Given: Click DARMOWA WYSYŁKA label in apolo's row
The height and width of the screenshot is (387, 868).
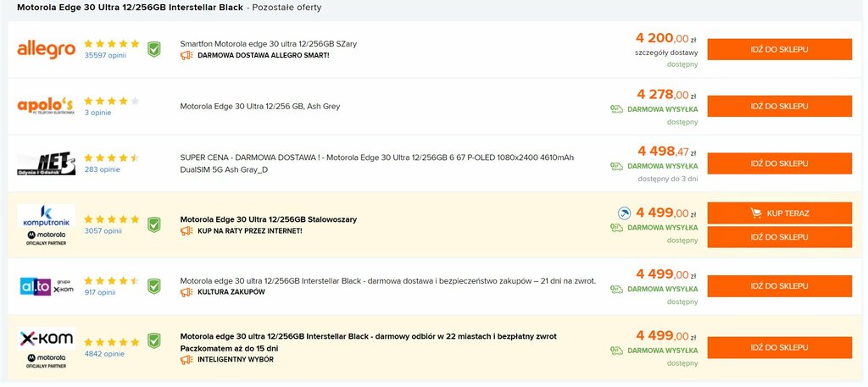Looking at the screenshot, I should [x=663, y=109].
